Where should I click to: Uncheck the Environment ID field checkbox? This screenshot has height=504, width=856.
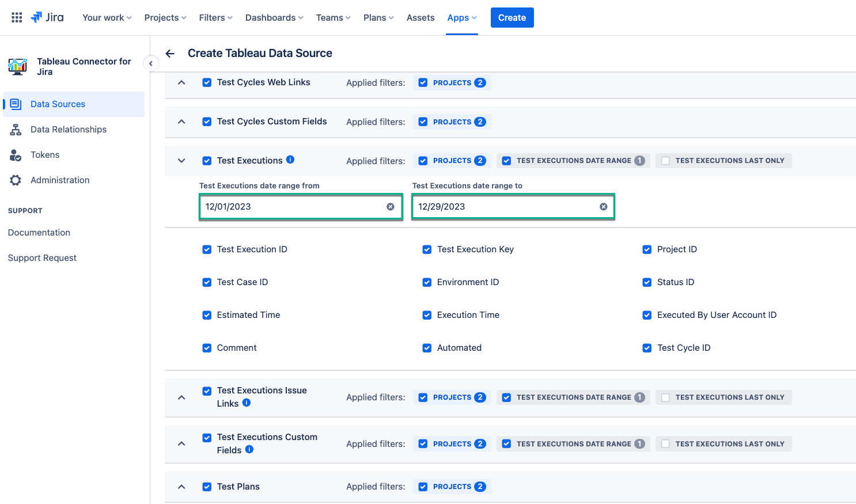(x=427, y=282)
